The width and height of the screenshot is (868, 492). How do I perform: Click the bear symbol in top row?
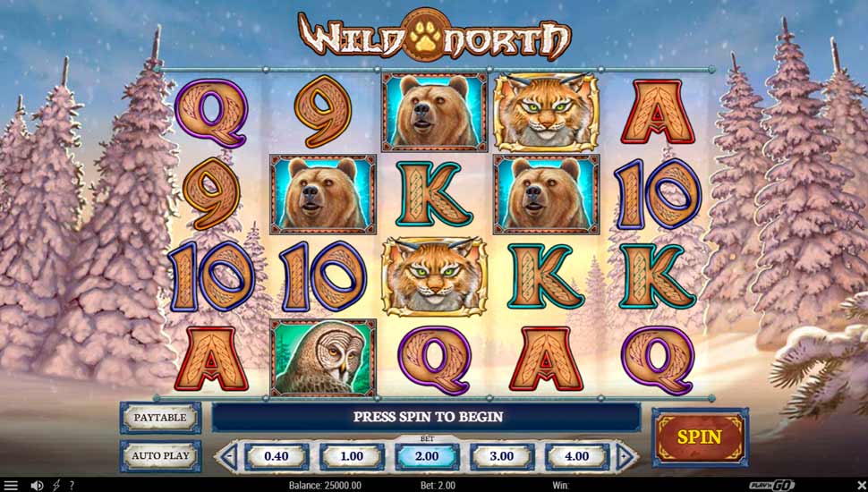point(435,113)
